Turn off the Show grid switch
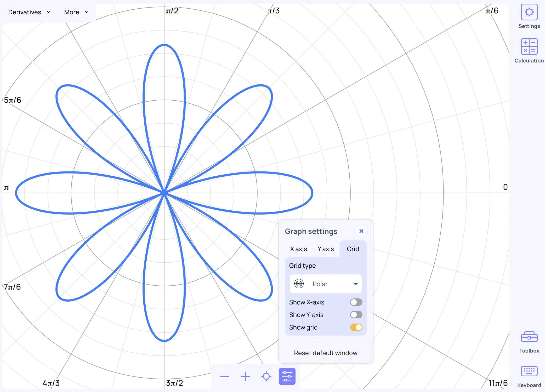Viewport: 545px width, 392px height. [356, 327]
